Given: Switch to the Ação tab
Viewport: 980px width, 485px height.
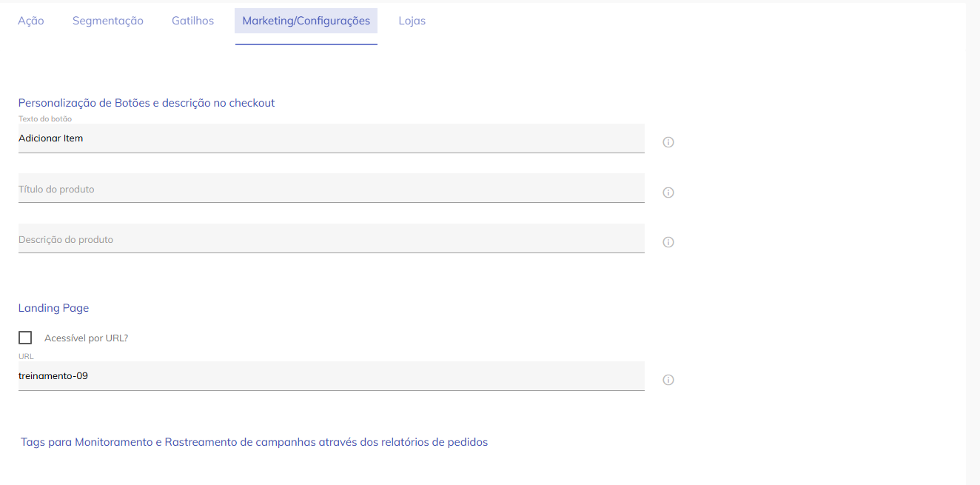Looking at the screenshot, I should point(31,21).
